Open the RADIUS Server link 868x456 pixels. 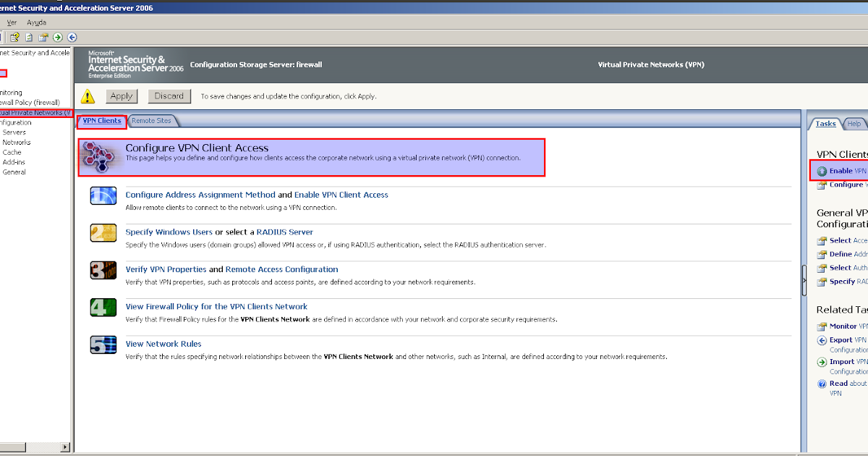point(285,232)
